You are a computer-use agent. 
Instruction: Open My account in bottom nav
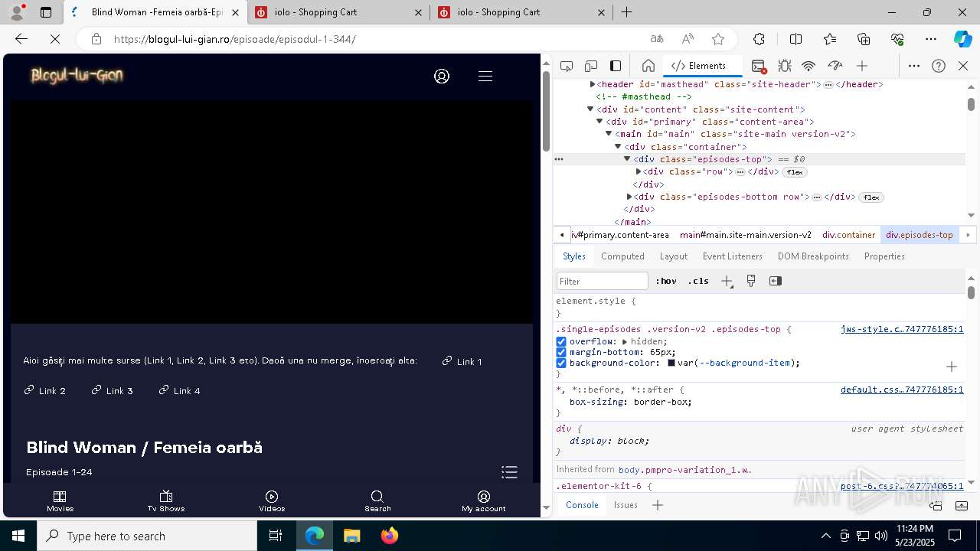click(x=484, y=501)
